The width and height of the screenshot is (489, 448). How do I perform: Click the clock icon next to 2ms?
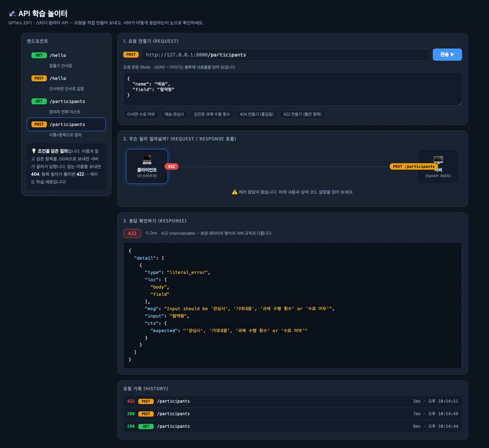[147, 233]
